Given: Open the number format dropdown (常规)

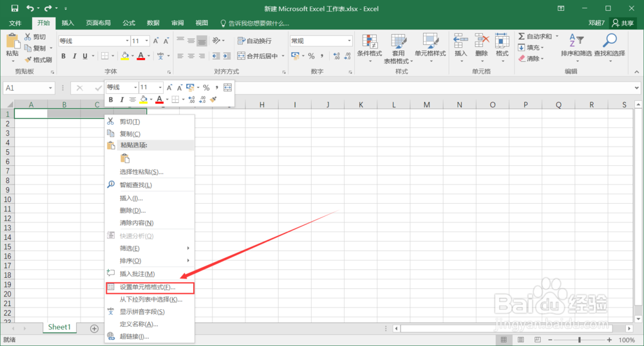Looking at the screenshot, I should click(x=350, y=41).
